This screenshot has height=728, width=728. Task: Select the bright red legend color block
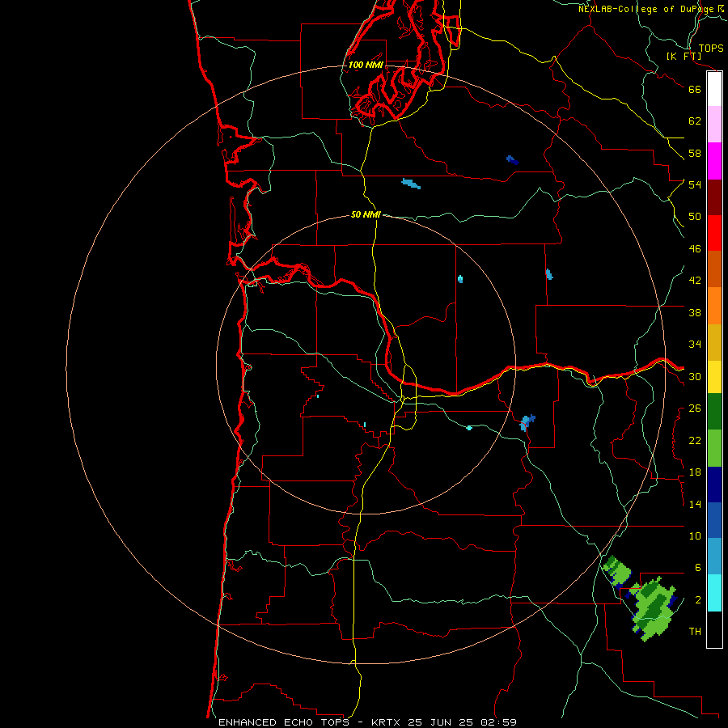(714, 233)
